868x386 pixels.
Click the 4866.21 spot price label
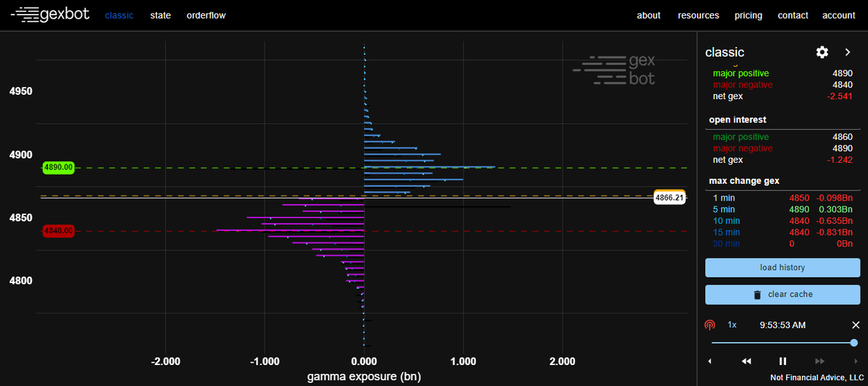tap(669, 197)
